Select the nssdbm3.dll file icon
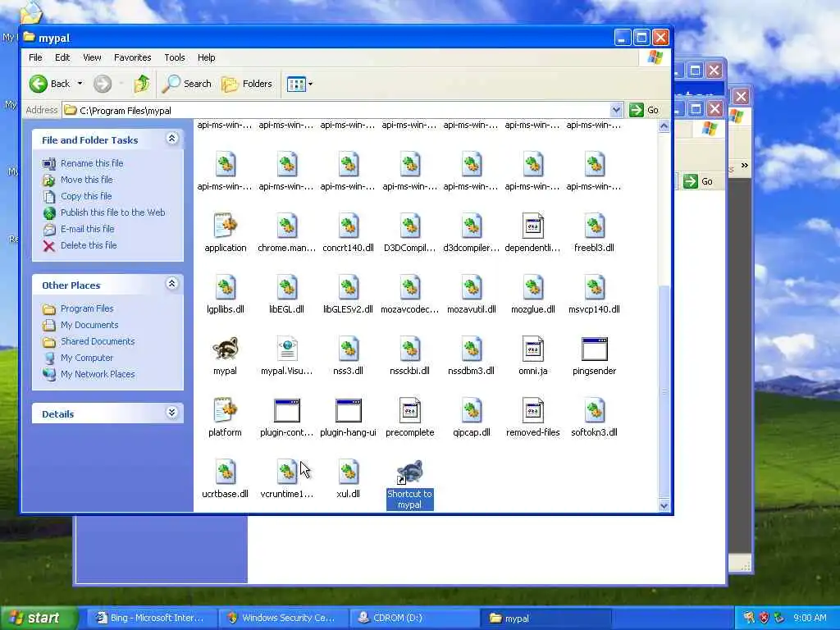Image resolution: width=840 pixels, height=630 pixels. (472, 349)
